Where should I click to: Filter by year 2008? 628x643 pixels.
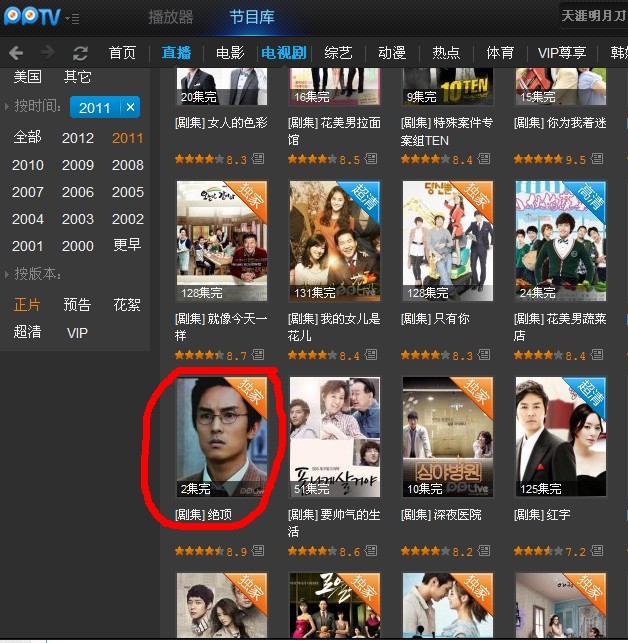coord(128,165)
